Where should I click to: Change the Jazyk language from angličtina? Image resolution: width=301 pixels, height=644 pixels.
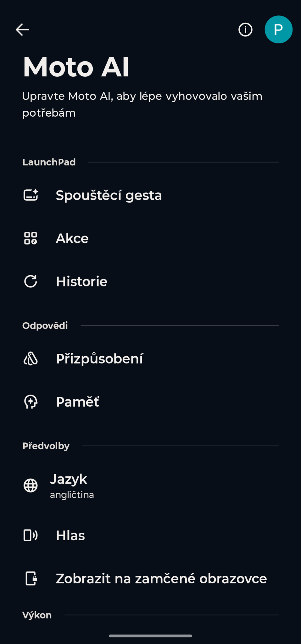(x=72, y=486)
